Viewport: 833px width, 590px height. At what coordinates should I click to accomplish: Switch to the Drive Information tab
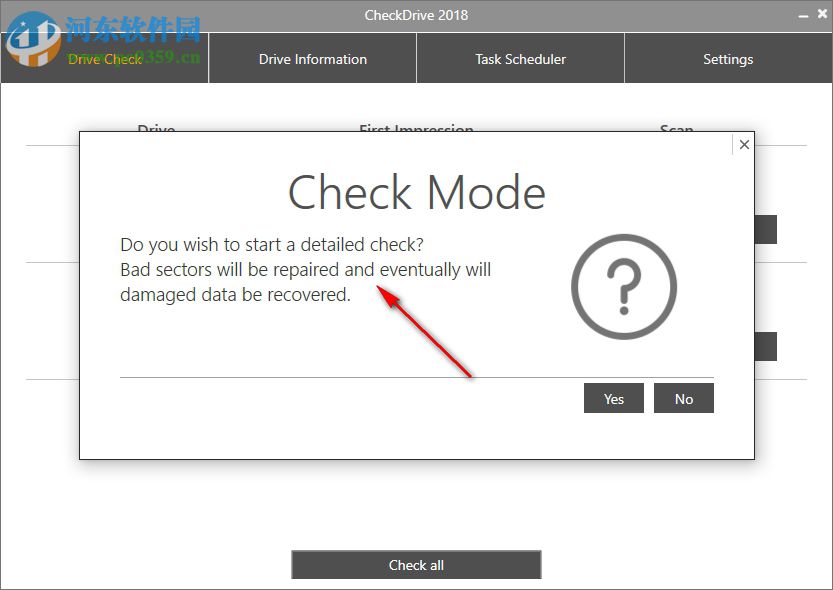312,58
